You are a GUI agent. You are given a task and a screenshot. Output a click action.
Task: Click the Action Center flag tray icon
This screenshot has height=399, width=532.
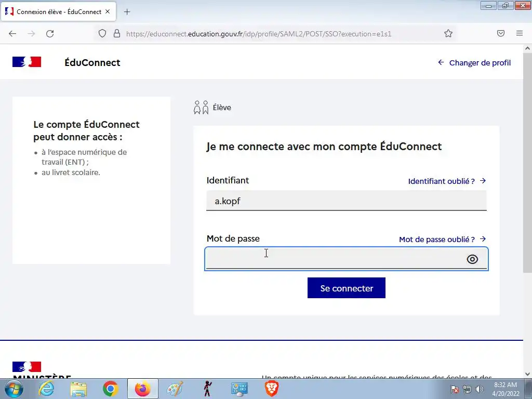click(455, 389)
